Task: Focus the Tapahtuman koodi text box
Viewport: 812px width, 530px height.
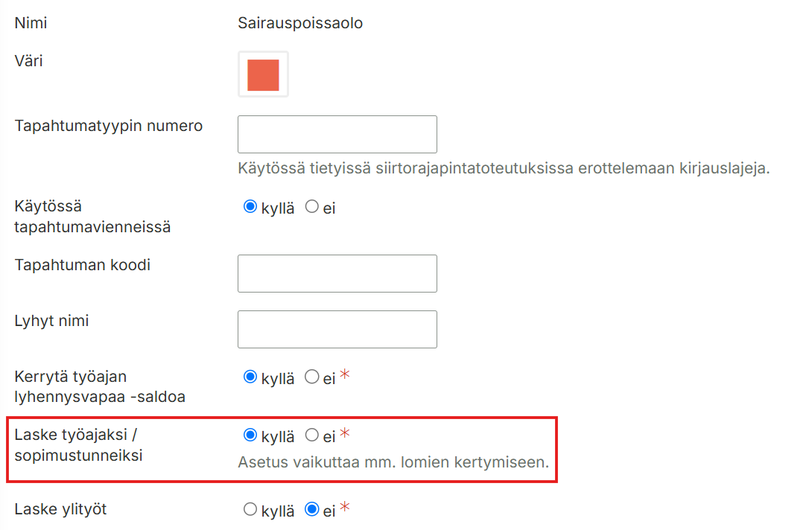Action: click(x=337, y=273)
